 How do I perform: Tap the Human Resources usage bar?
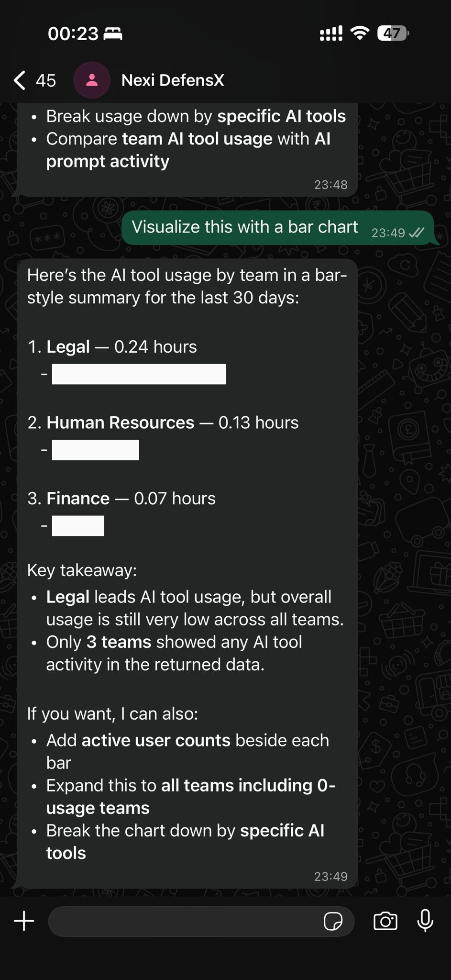pos(95,450)
